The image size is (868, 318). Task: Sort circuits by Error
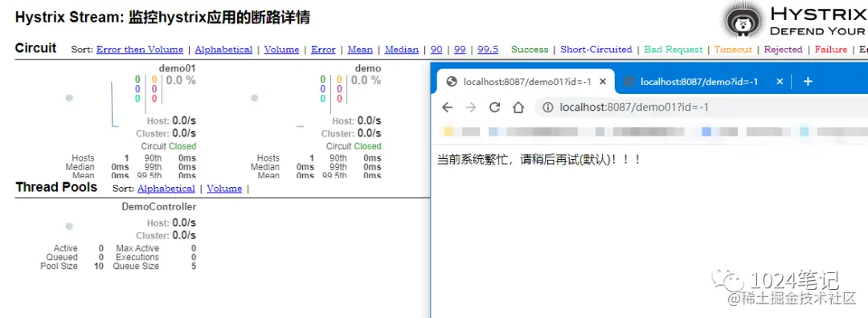click(x=323, y=49)
